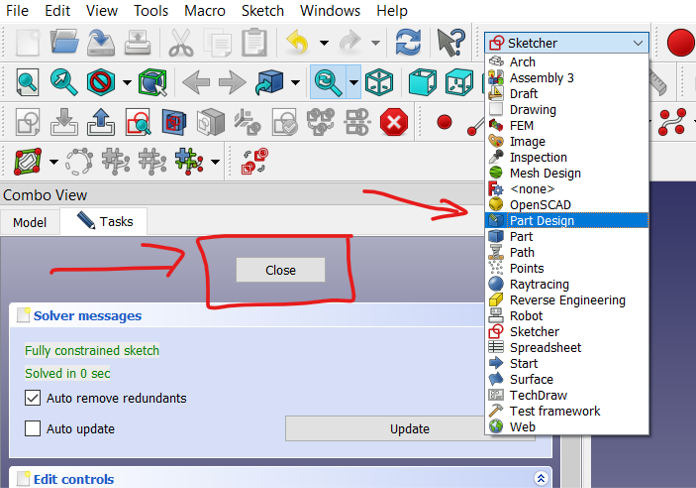696x488 pixels.
Task: Open the Undo history dropdown arrow
Action: (324, 43)
